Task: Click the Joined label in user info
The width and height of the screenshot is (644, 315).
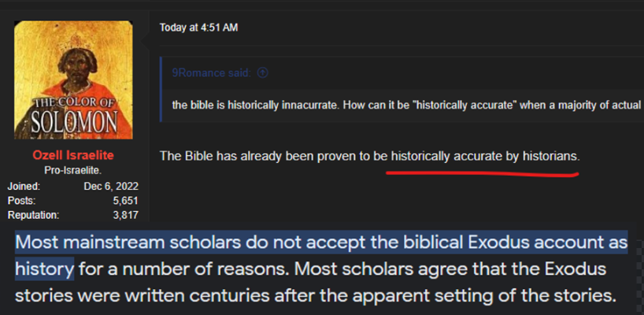Action: [24, 187]
